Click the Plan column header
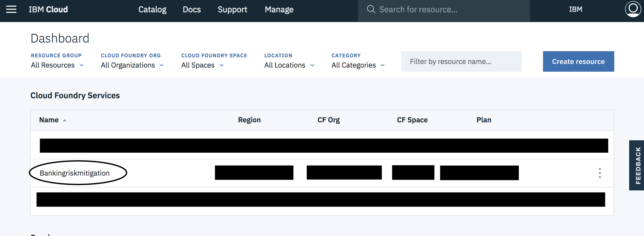644x236 pixels. (x=484, y=120)
